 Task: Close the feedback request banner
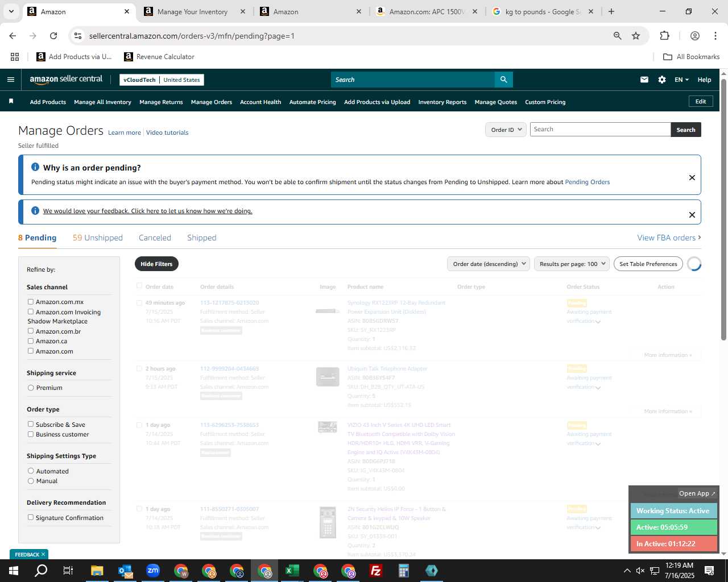692,214
